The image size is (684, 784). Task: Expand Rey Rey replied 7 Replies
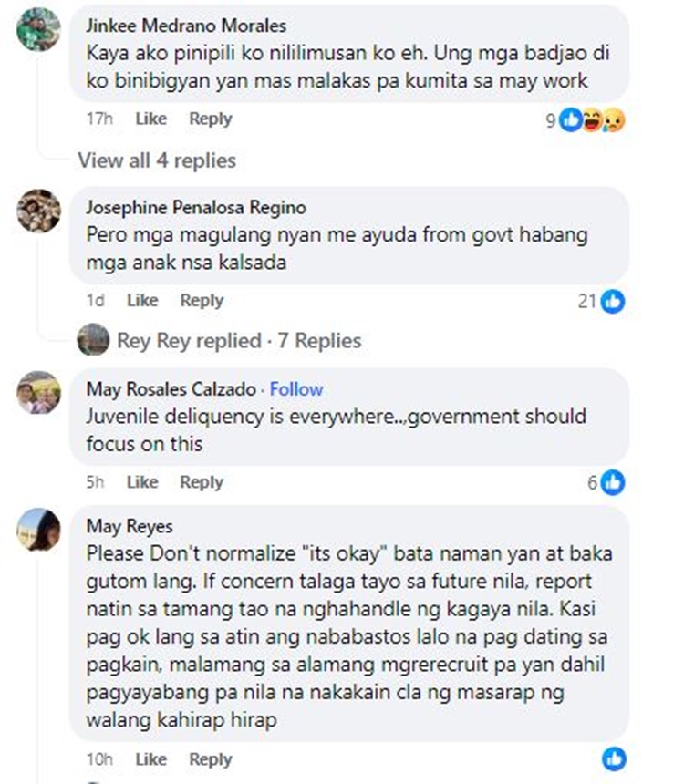239,341
